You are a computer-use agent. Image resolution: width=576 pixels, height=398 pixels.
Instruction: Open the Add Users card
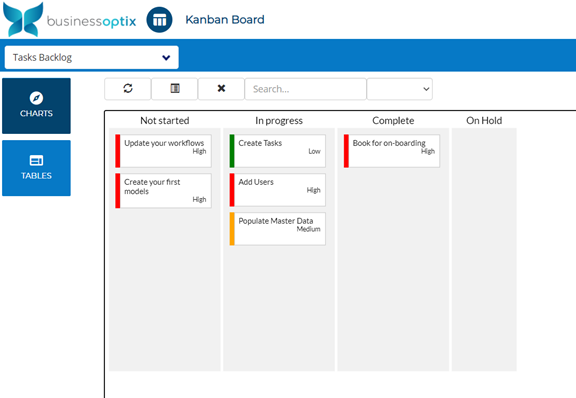[278, 190]
